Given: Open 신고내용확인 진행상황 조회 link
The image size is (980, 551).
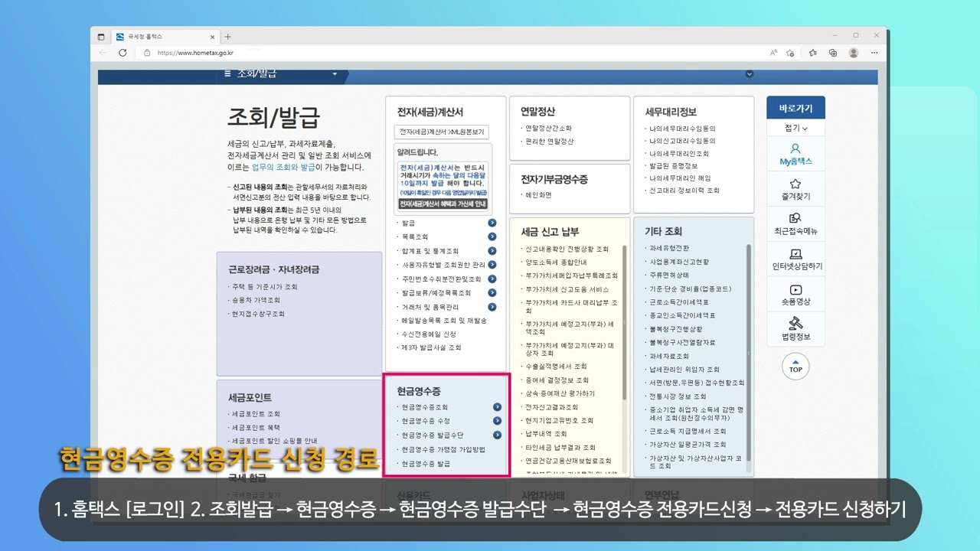Looking at the screenshot, I should (567, 249).
